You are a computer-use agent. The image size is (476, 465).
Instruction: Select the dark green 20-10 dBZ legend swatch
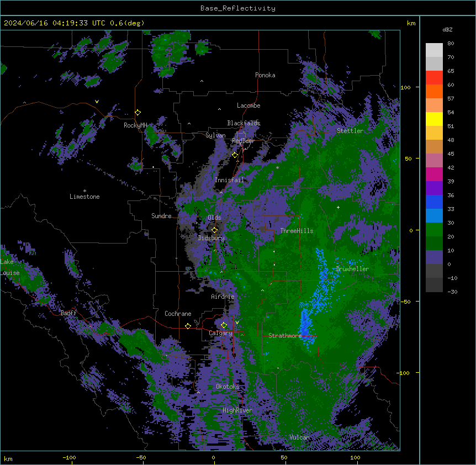(x=434, y=244)
